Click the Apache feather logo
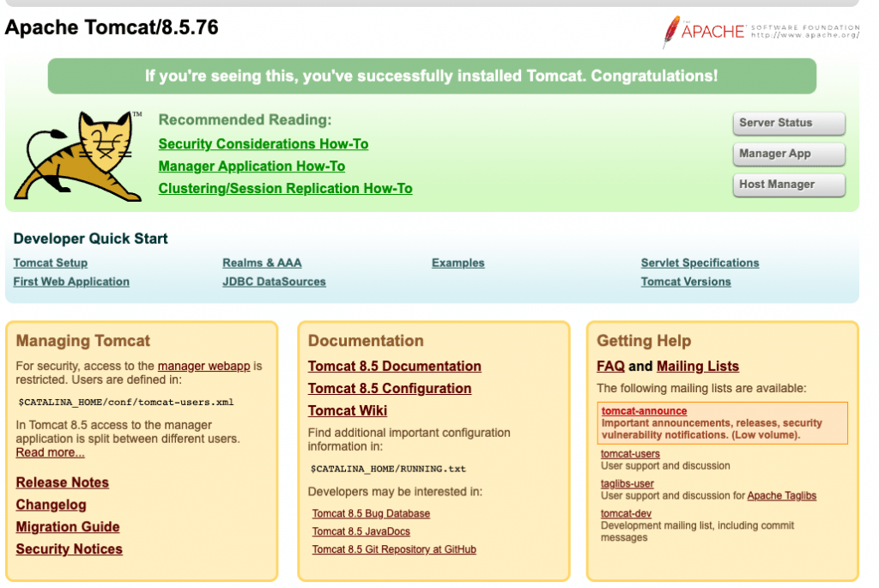The width and height of the screenshot is (879, 588). (x=761, y=32)
